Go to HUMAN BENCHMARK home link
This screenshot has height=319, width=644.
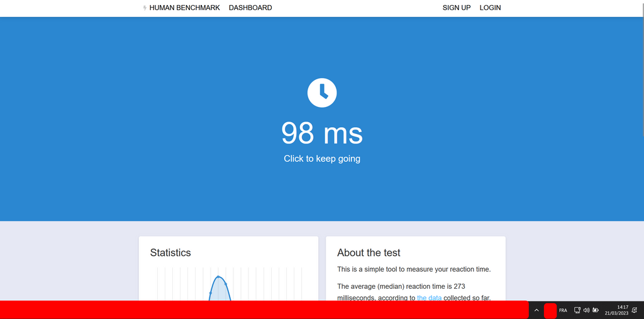(x=184, y=8)
